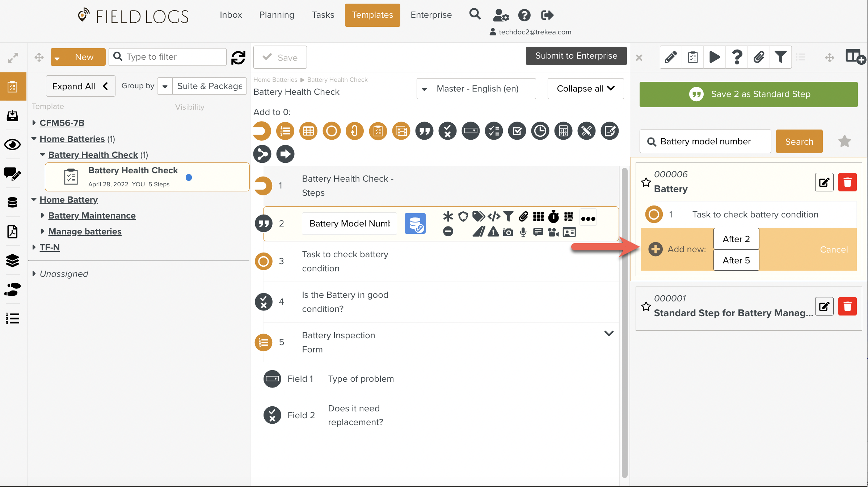868x487 pixels.
Task: Click Submit to Enterprise button
Action: [576, 56]
